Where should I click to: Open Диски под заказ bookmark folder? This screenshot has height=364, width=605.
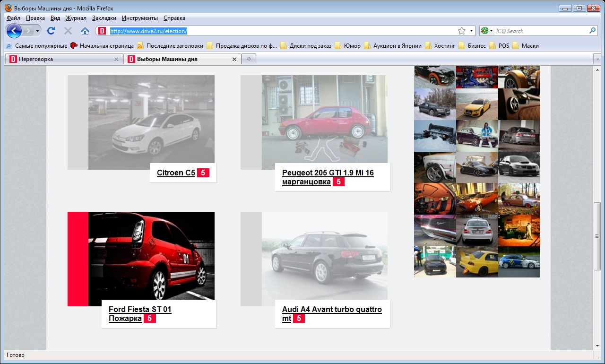pyautogui.click(x=306, y=46)
